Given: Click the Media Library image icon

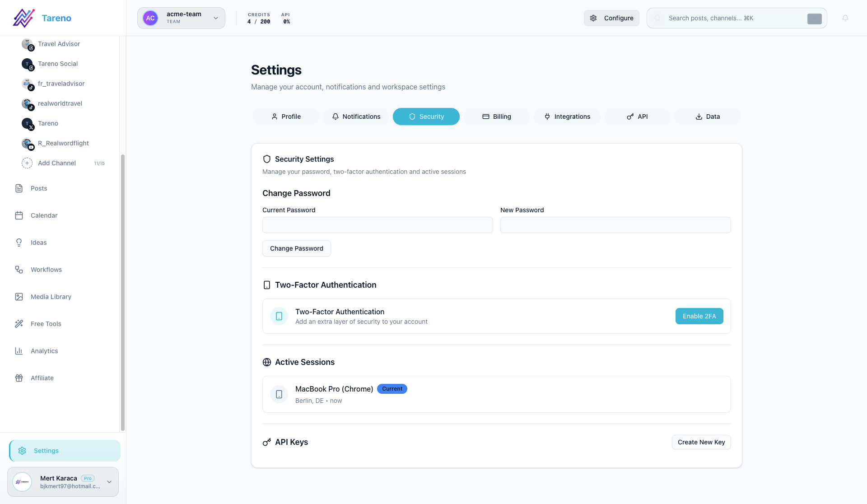Looking at the screenshot, I should 19,297.
